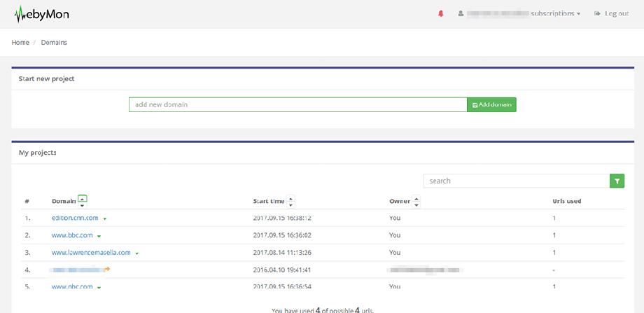Sort Domain column ascending
Screen dimensions: 644x313
(82, 197)
